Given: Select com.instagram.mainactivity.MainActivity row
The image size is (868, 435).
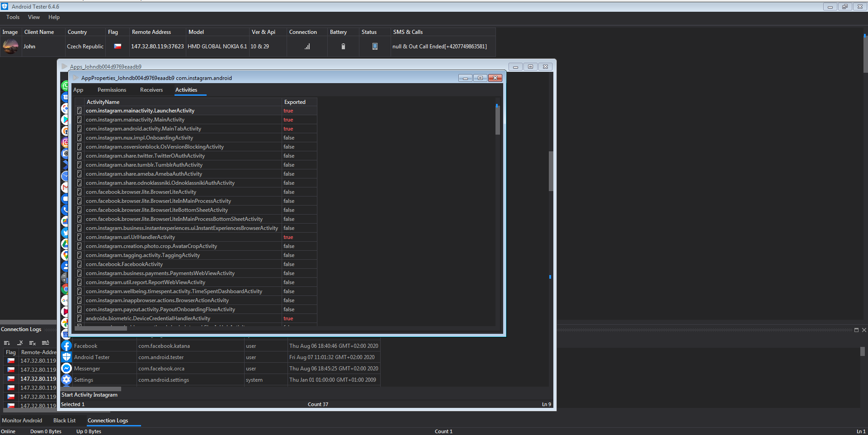Looking at the screenshot, I should coord(195,120).
